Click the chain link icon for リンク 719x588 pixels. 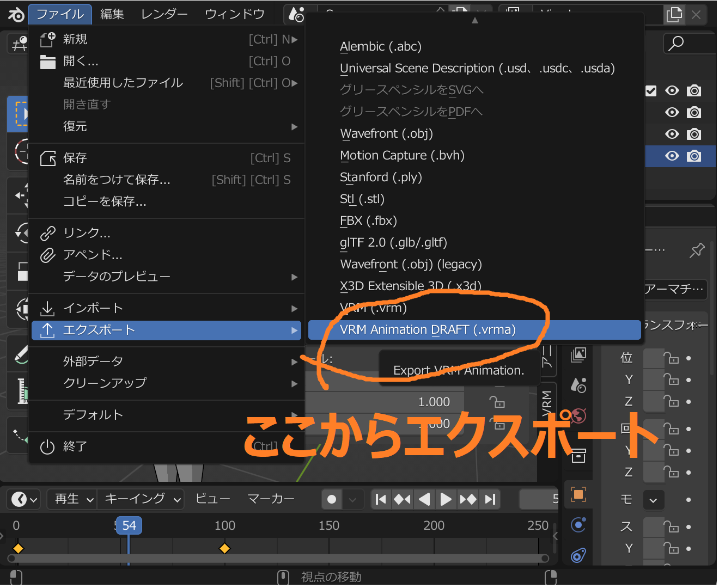tap(48, 234)
